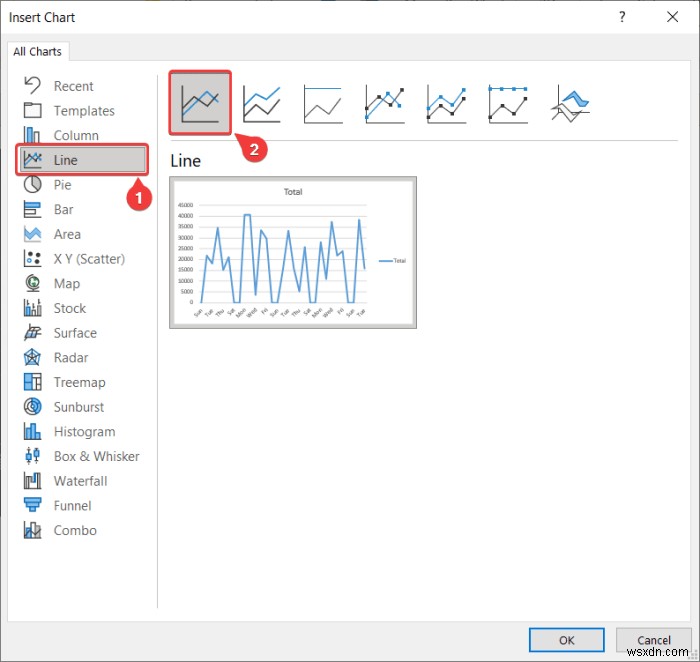The image size is (700, 662).
Task: Click the Box & Whisker icon
Action: 33,456
